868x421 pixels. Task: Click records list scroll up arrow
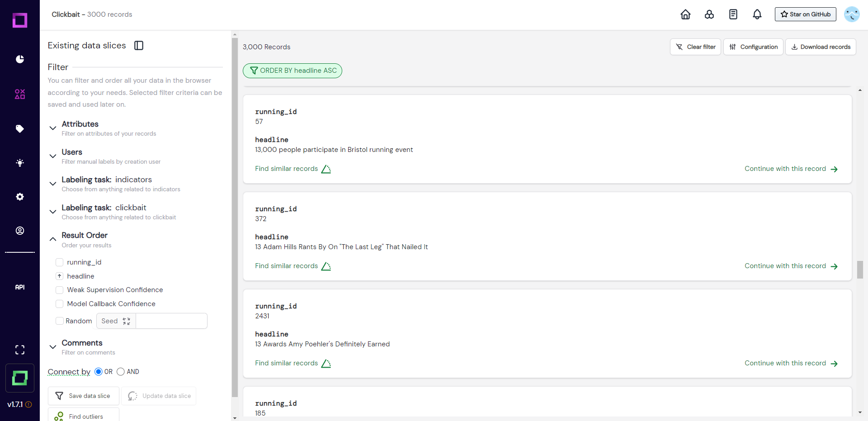point(860,90)
